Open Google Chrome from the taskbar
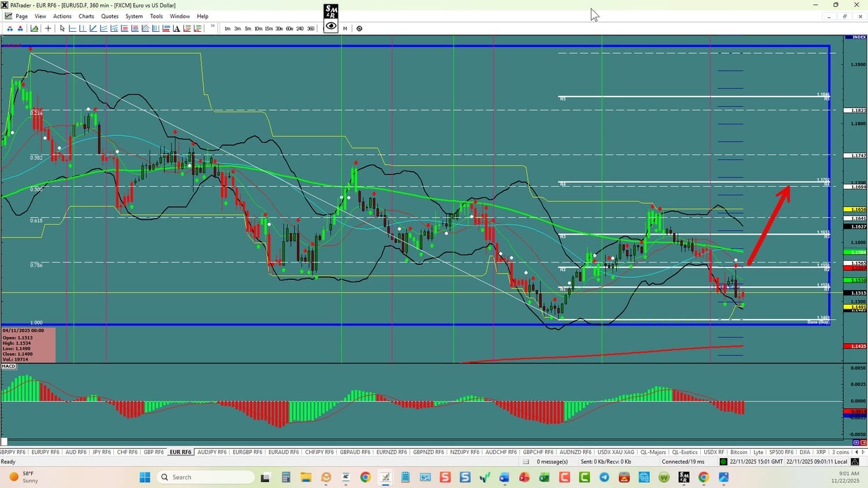Viewport: 868px width, 488px height. (365, 477)
